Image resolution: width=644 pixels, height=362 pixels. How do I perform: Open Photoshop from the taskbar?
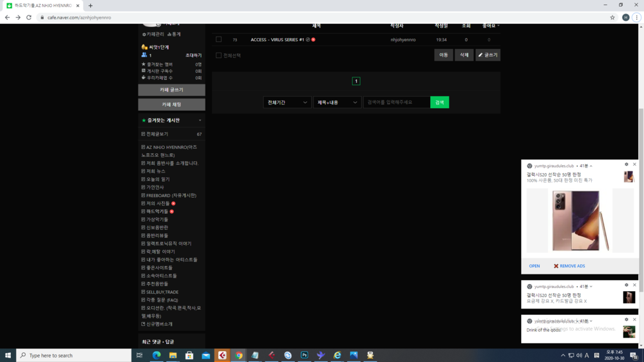[x=305, y=355]
